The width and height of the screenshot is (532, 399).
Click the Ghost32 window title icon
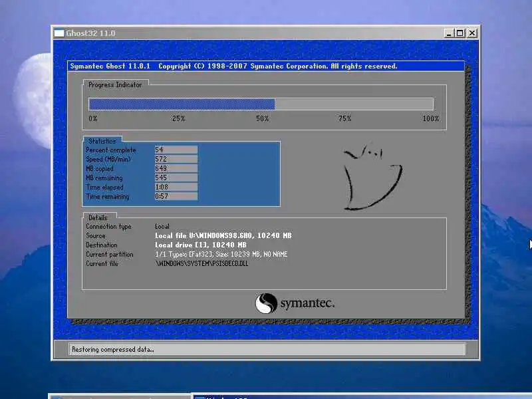(x=59, y=33)
